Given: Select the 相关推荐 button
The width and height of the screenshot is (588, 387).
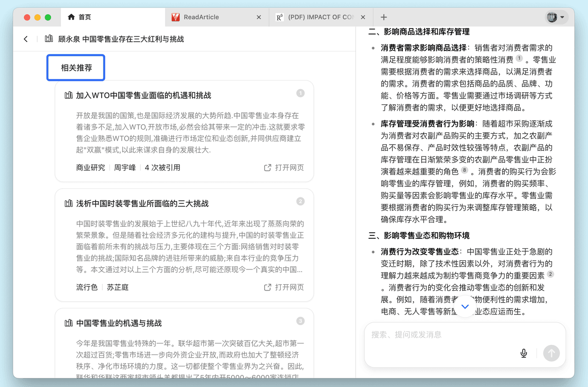Looking at the screenshot, I should (x=76, y=68).
